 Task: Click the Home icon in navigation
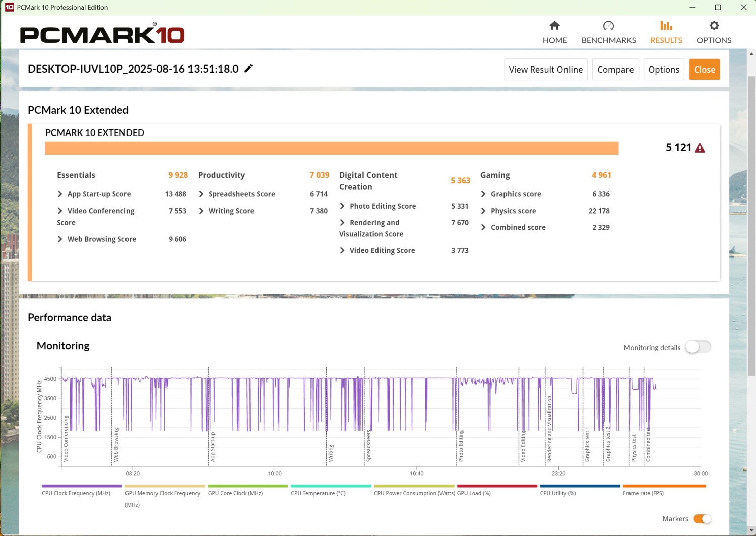coord(554,26)
